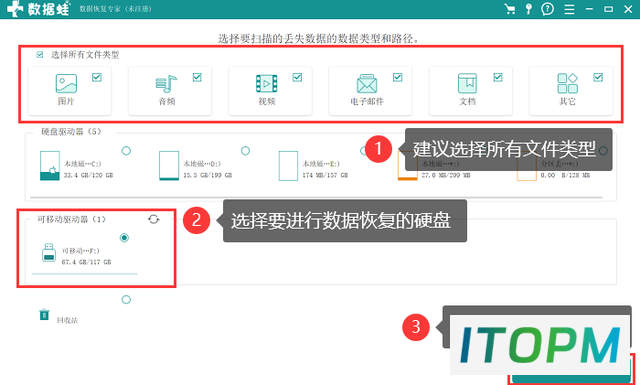Click the 可移动驱动器 (1) heading
Viewport: 640px width, 385px height.
[71, 219]
